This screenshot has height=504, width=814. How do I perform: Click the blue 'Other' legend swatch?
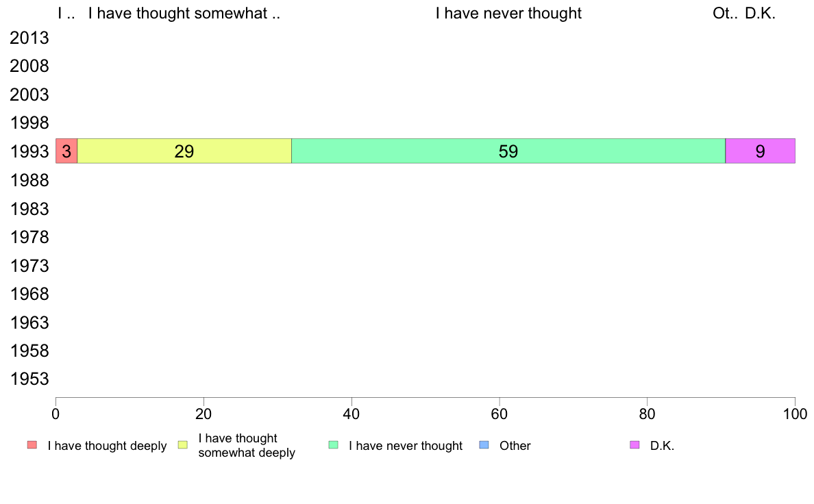point(484,445)
